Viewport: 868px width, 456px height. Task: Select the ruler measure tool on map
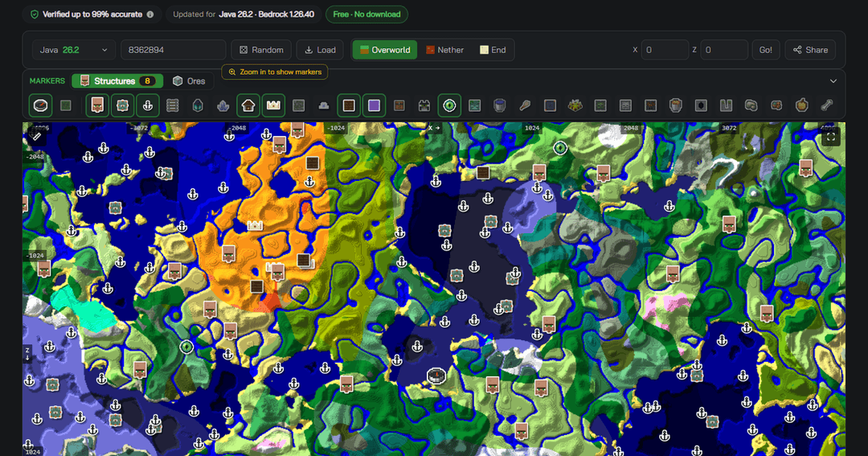coord(36,136)
